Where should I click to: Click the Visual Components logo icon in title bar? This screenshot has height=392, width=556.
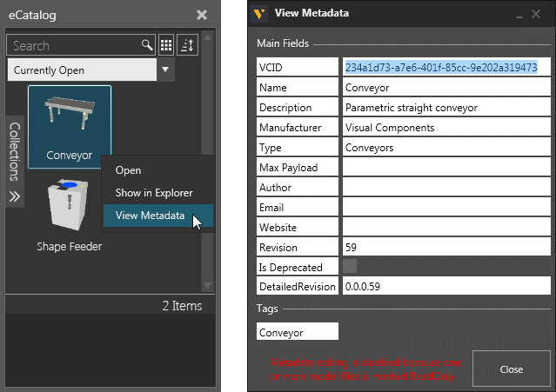[x=260, y=13]
